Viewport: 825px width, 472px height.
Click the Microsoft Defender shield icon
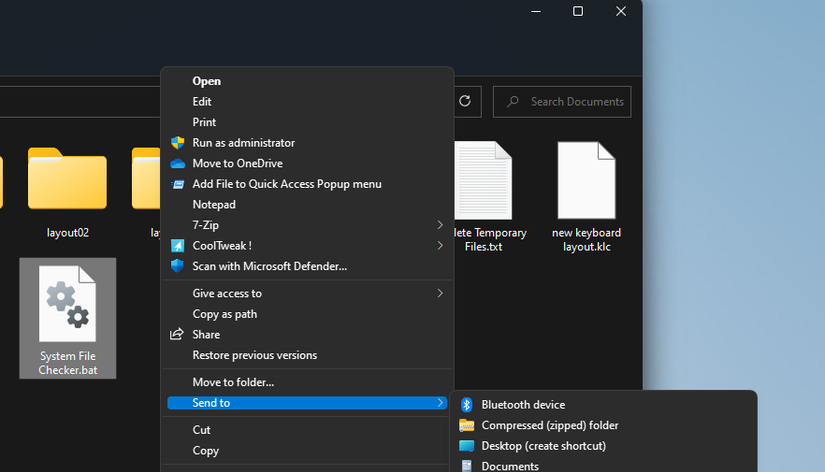(x=177, y=266)
